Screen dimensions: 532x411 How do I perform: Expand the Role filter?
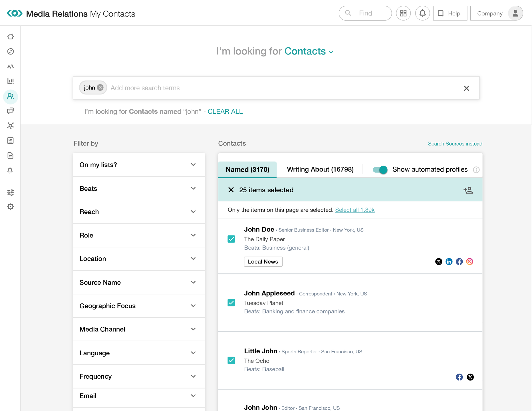[139, 235]
